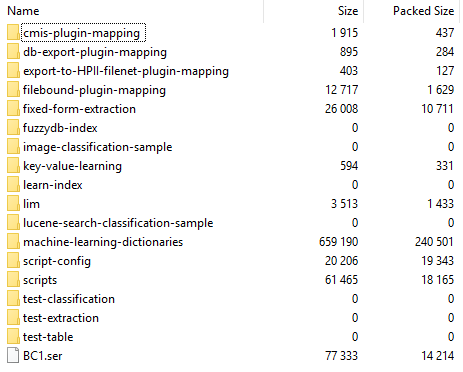Sort by the Packed Size column header
463x372 pixels.
(423, 11)
